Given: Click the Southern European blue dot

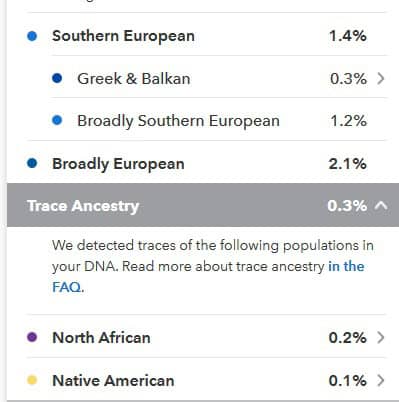Looking at the screenshot, I should [32, 36].
